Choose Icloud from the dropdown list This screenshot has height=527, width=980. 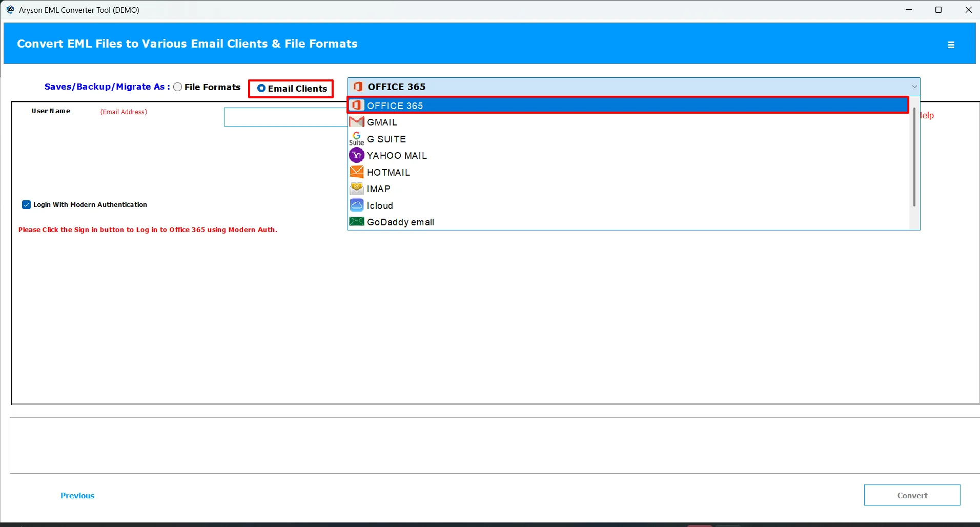[628, 205]
